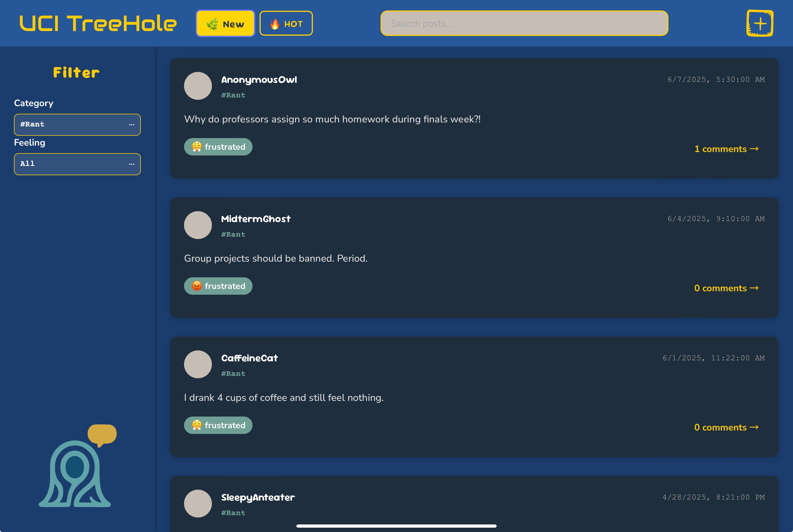Click the create new post plus icon
The image size is (793, 532).
tap(760, 23)
